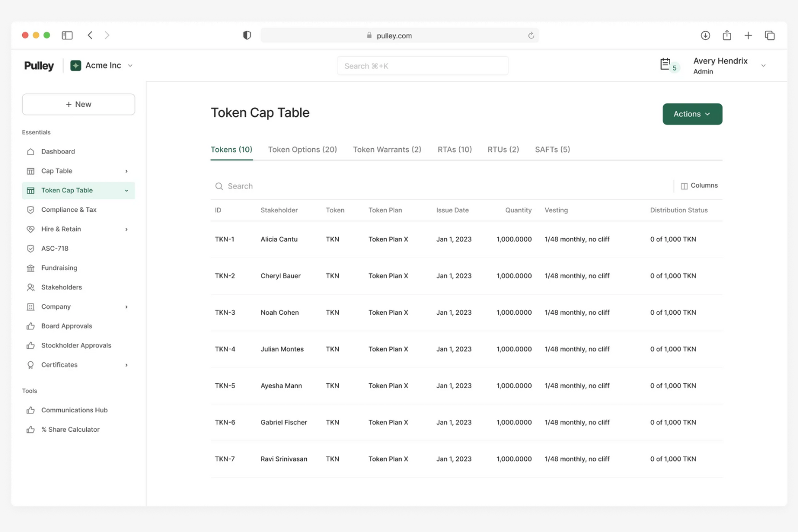Viewport: 798px width, 532px height.
Task: Select the ASC-718 sidebar icon
Action: 31,248
